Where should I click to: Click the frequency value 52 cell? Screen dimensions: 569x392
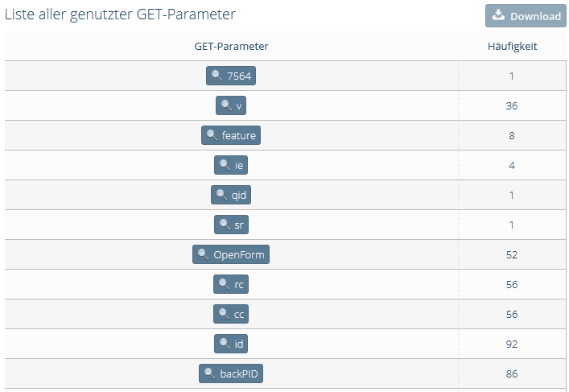[x=512, y=254]
